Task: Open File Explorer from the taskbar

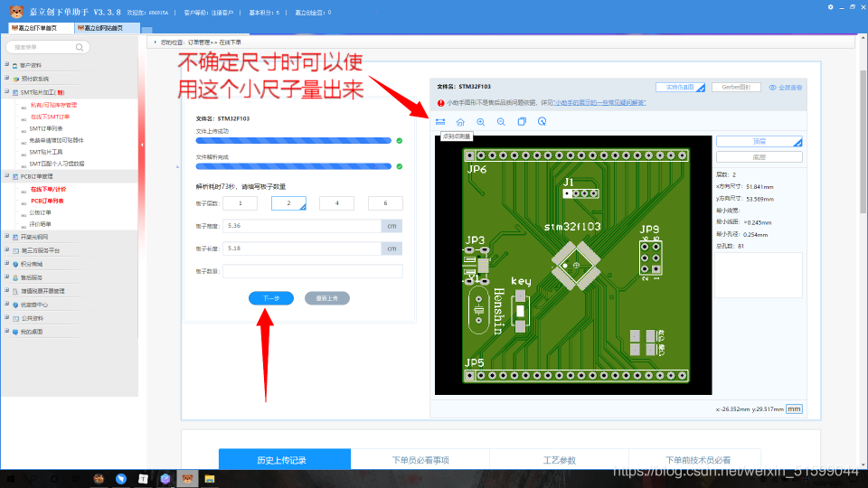Action: [x=209, y=479]
